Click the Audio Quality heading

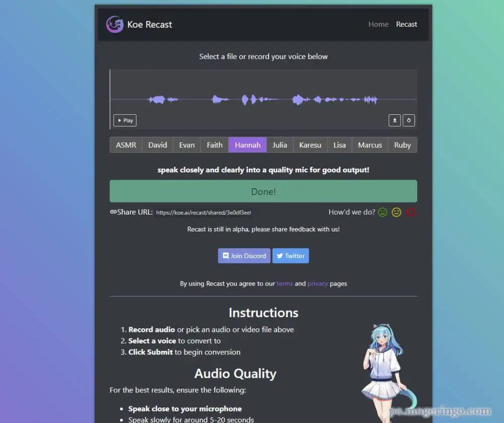click(235, 374)
